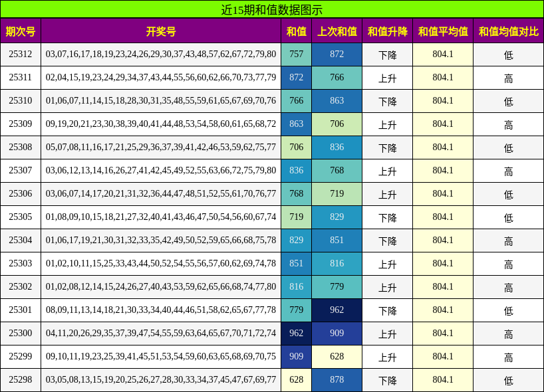Select the 和值升降 column header
Image resolution: width=544 pixels, height=392 pixels.
(x=388, y=31)
